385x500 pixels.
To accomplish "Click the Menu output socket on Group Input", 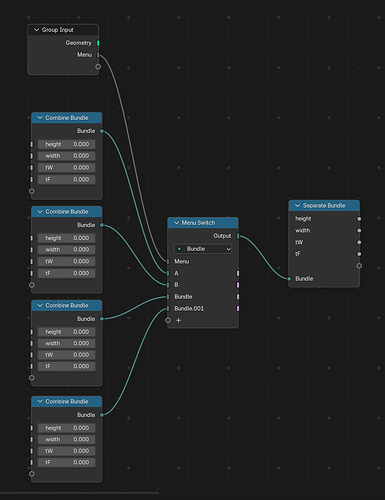I will [98, 55].
